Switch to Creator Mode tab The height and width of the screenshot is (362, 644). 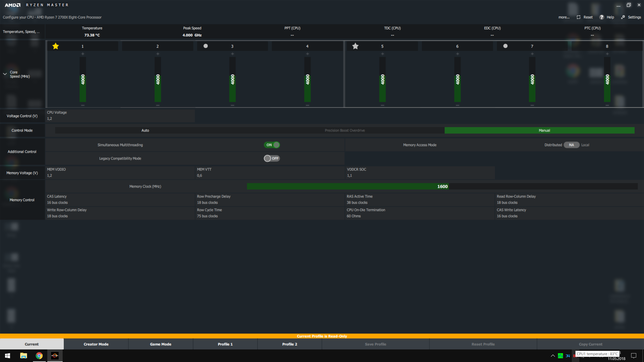[96, 344]
